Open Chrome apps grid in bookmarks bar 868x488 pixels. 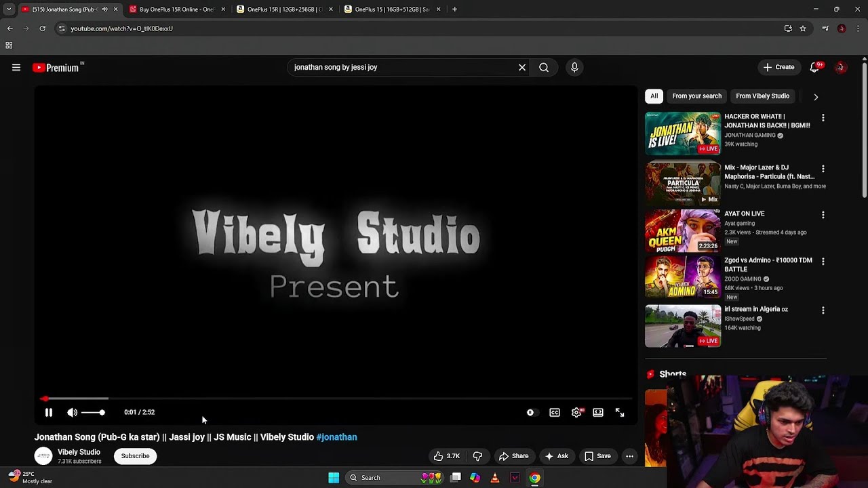coord(9,45)
